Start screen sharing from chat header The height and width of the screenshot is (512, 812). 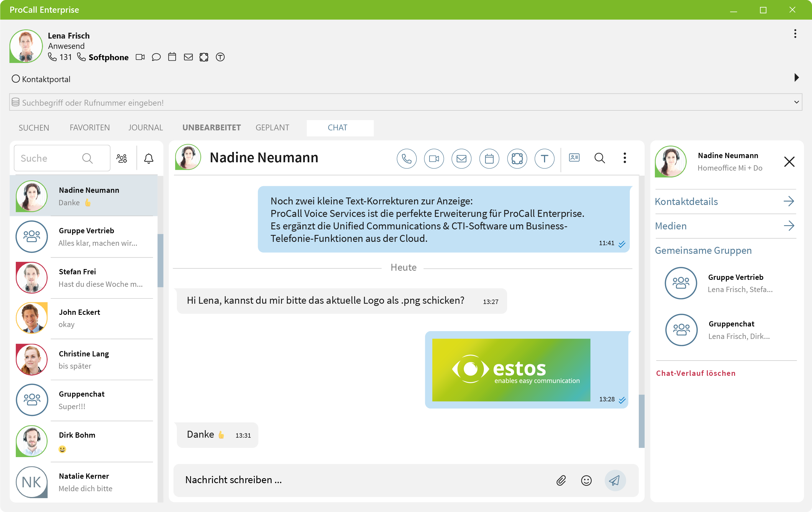[517, 158]
